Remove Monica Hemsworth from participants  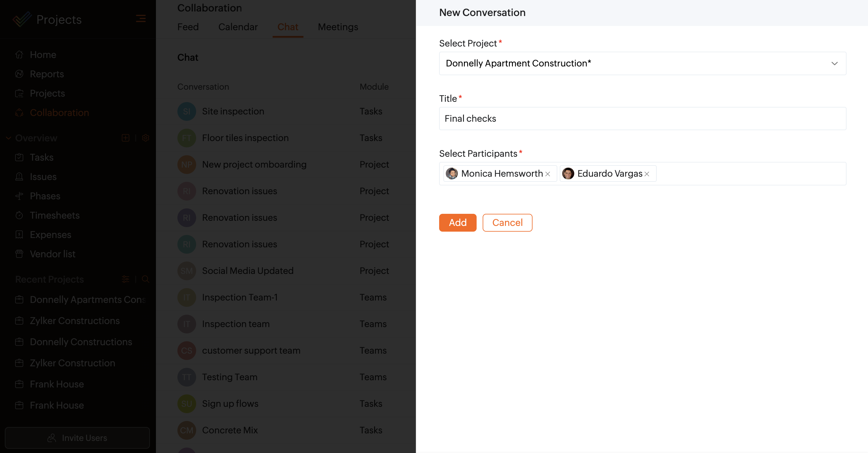click(x=548, y=174)
